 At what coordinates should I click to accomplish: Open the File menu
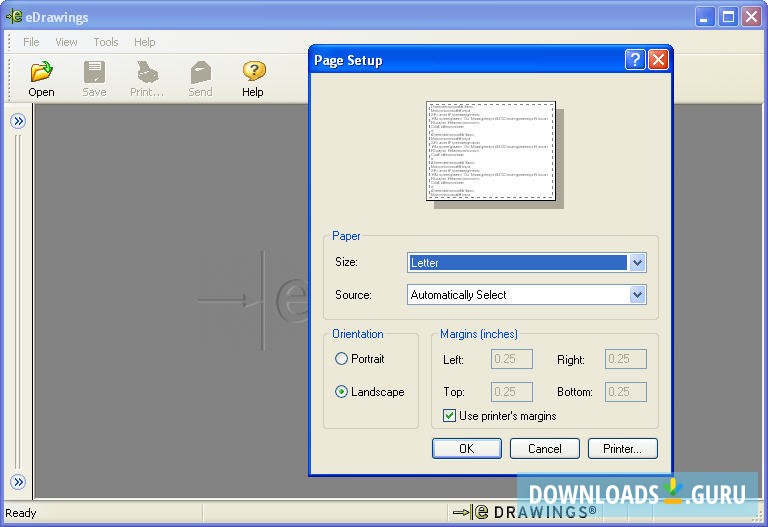(x=31, y=42)
